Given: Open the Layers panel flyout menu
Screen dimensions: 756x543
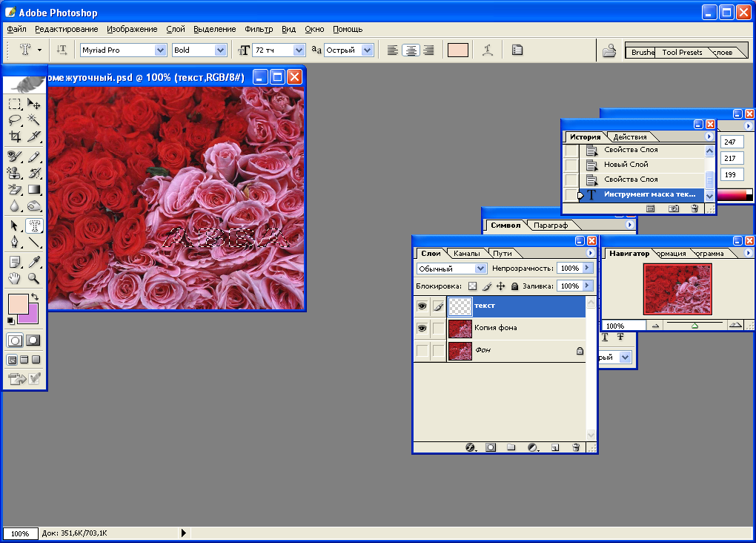Looking at the screenshot, I should tap(590, 253).
